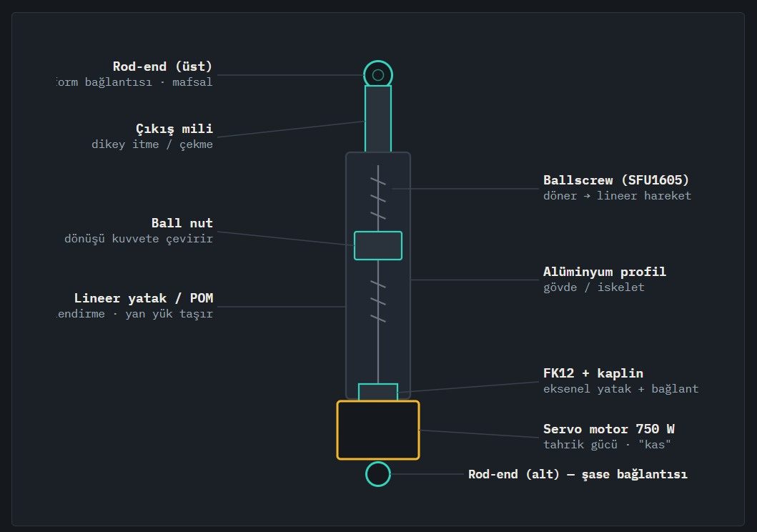Screen dimensions: 757x532
Task: Click the 'Lineer yatak / POM' label
Action: click(x=144, y=298)
